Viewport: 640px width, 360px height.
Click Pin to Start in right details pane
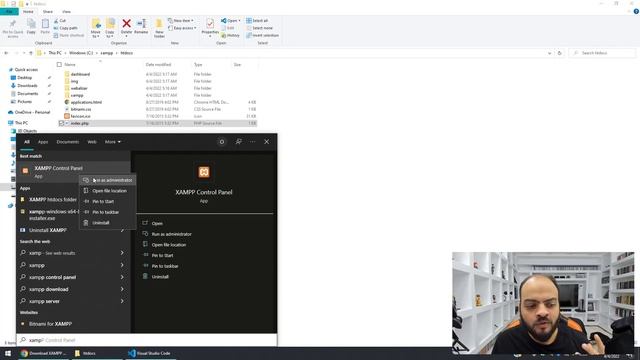point(162,255)
